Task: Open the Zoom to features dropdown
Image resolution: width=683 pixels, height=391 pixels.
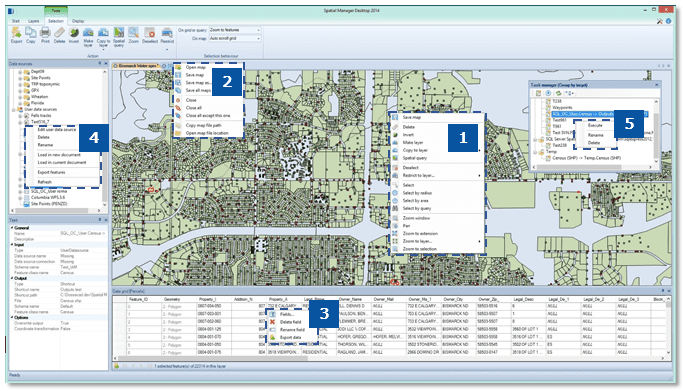Action: (x=235, y=30)
